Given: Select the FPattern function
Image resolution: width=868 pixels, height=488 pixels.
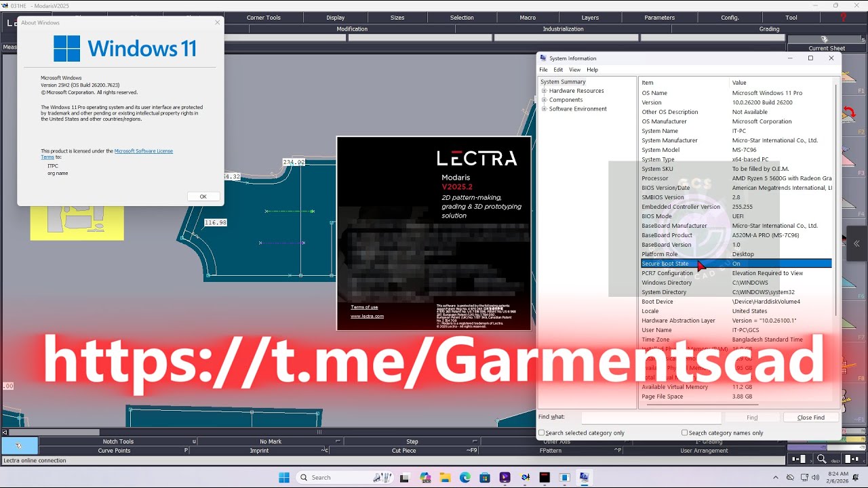Looking at the screenshot, I should click(550, 451).
